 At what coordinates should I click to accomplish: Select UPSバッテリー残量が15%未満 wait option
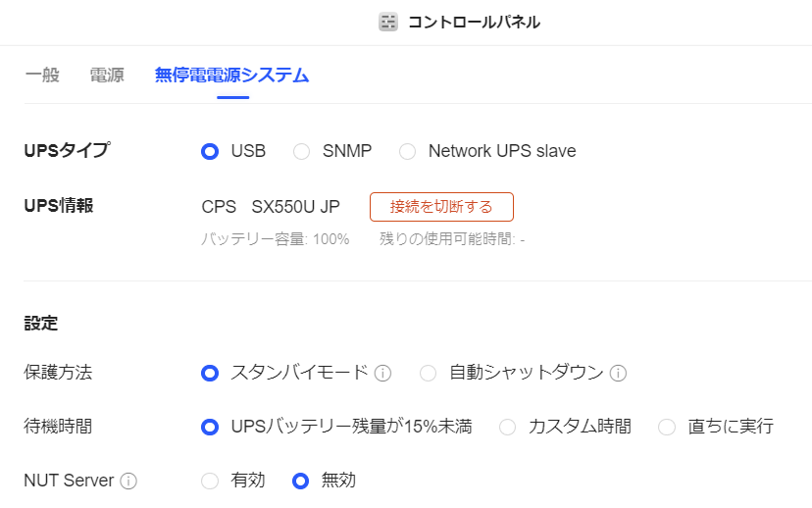[x=209, y=427]
